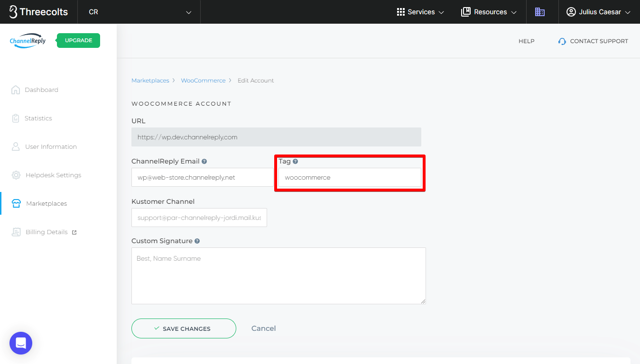Click the Custom Signature text area
Image resolution: width=640 pixels, height=364 pixels.
click(278, 276)
